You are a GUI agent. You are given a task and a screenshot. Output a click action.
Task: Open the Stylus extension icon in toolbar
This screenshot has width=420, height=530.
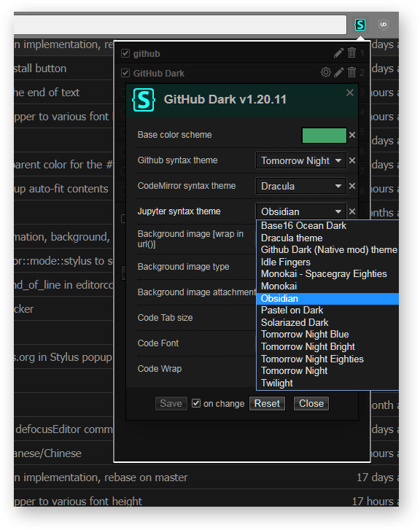point(360,25)
